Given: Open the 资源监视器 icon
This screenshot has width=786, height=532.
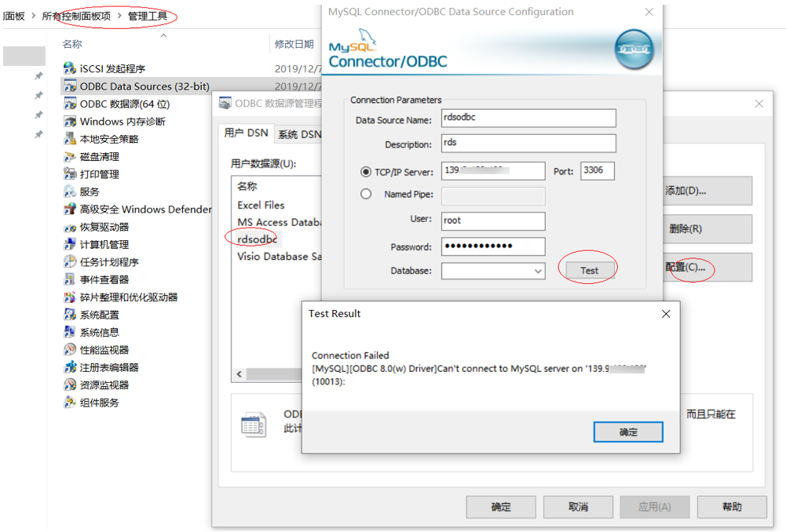Looking at the screenshot, I should (70, 384).
